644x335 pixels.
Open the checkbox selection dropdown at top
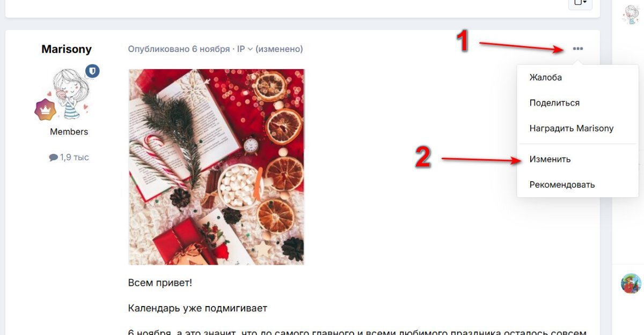[580, 3]
